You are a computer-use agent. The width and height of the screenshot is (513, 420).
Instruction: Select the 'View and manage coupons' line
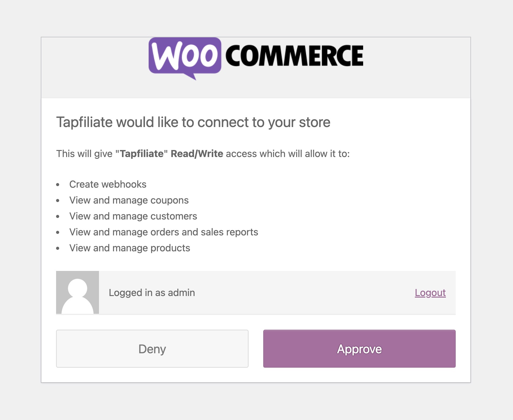point(129,200)
